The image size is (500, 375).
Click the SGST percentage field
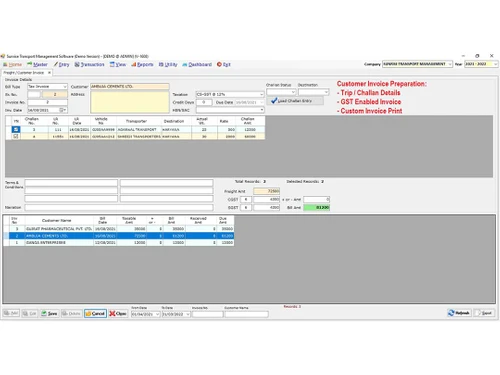[x=246, y=207]
